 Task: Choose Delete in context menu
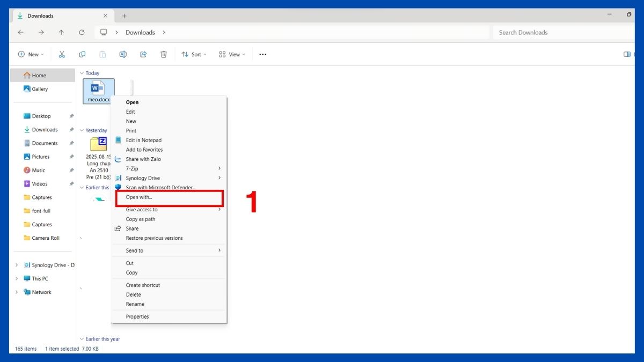click(x=169, y=294)
